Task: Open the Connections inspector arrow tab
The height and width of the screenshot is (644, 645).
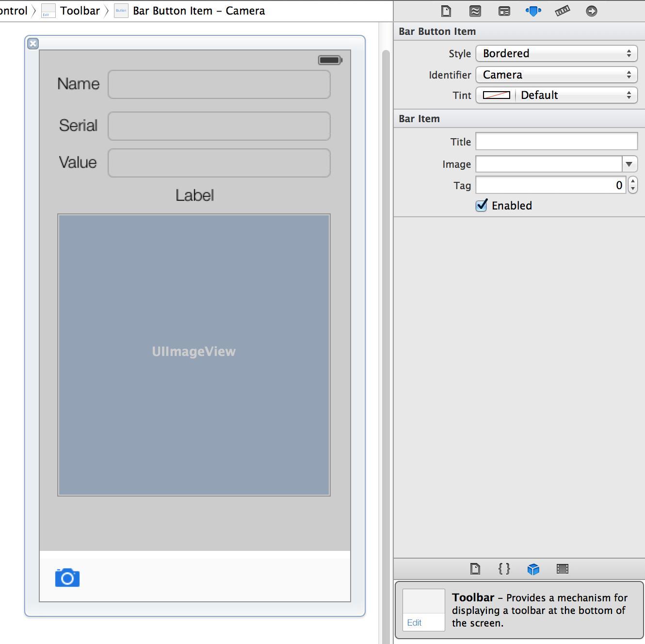Action: point(592,11)
